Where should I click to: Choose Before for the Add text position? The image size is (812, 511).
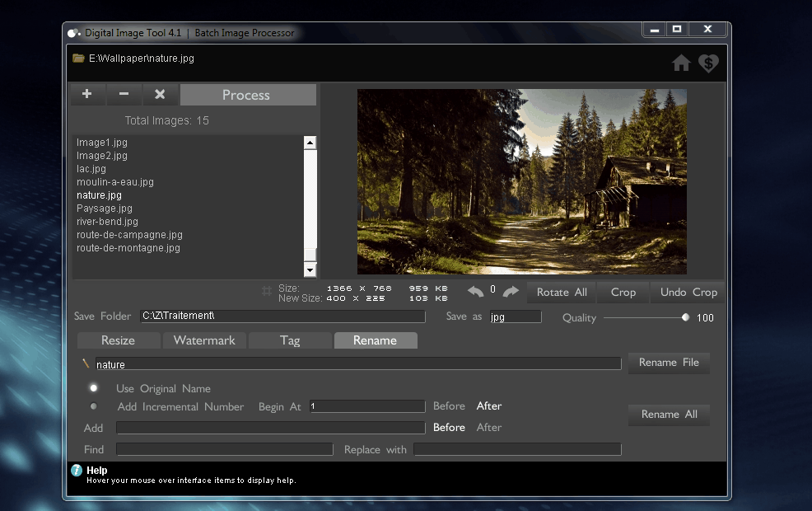(x=449, y=427)
